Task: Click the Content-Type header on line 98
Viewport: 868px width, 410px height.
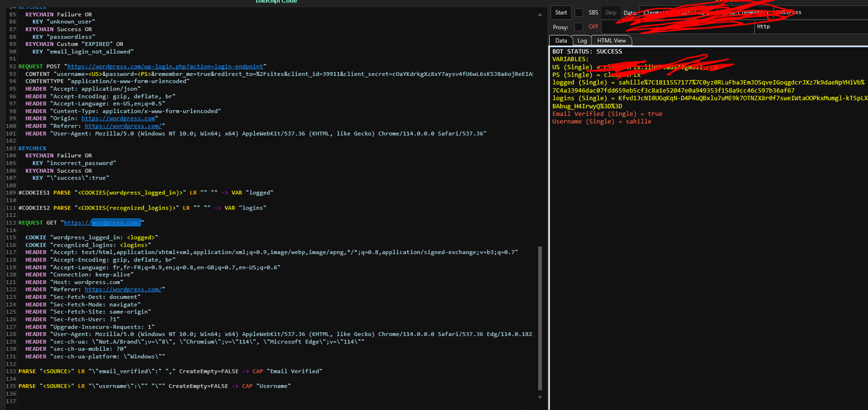Action: (x=123, y=110)
